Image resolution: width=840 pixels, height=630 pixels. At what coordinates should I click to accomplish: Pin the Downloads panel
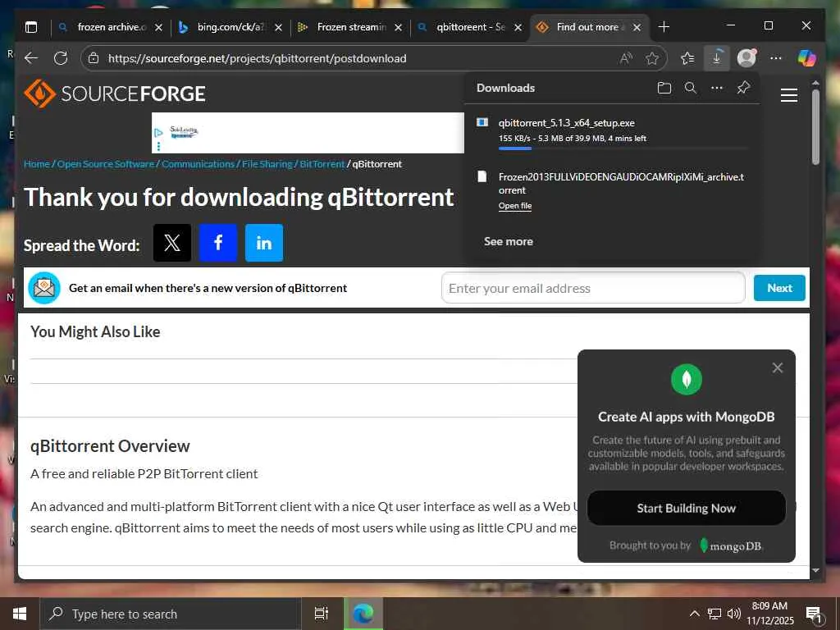tap(743, 88)
